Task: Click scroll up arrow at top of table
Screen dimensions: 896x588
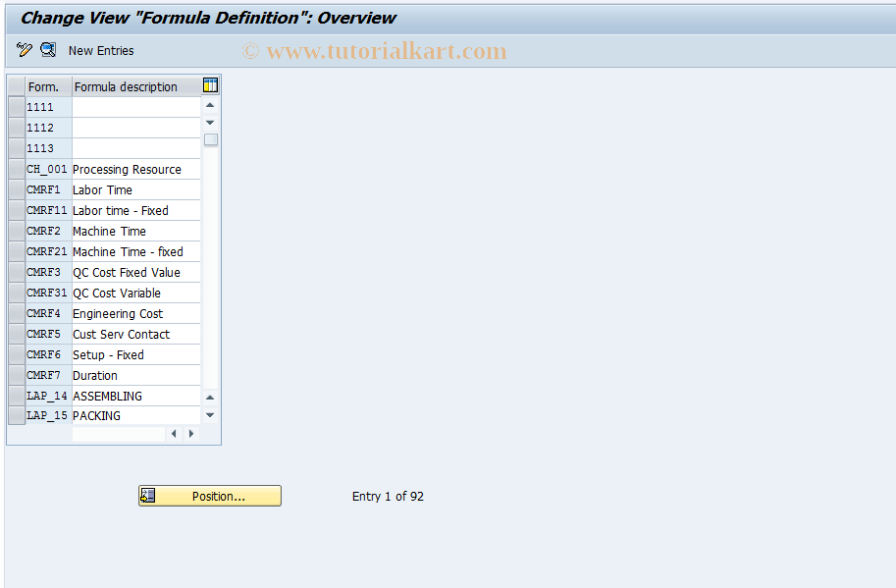Action: (x=210, y=105)
